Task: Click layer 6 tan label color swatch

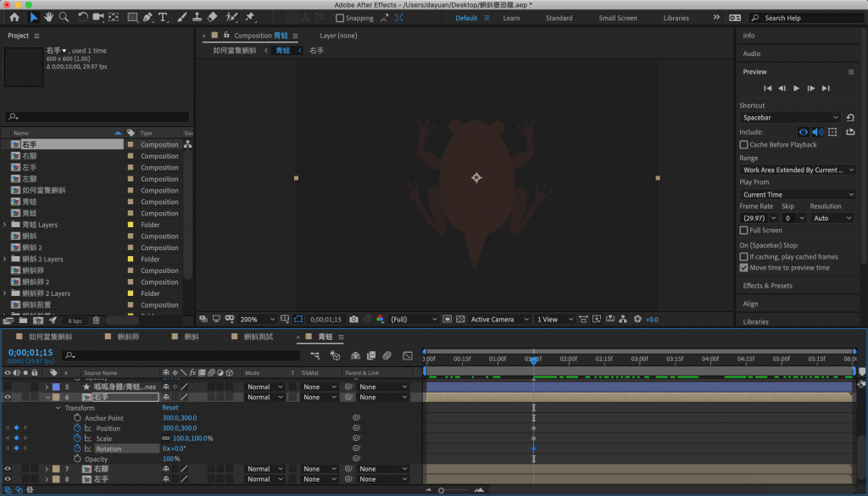Action: [x=56, y=397]
